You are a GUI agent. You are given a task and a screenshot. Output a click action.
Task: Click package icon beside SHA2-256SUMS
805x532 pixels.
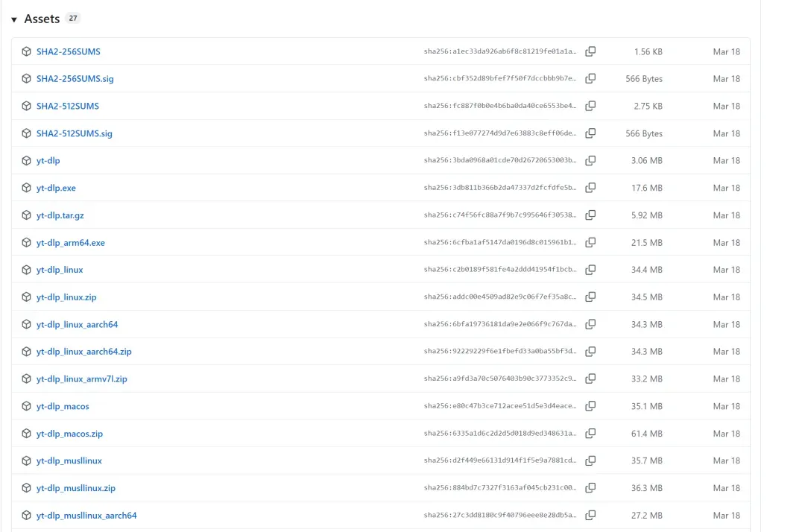pos(26,51)
